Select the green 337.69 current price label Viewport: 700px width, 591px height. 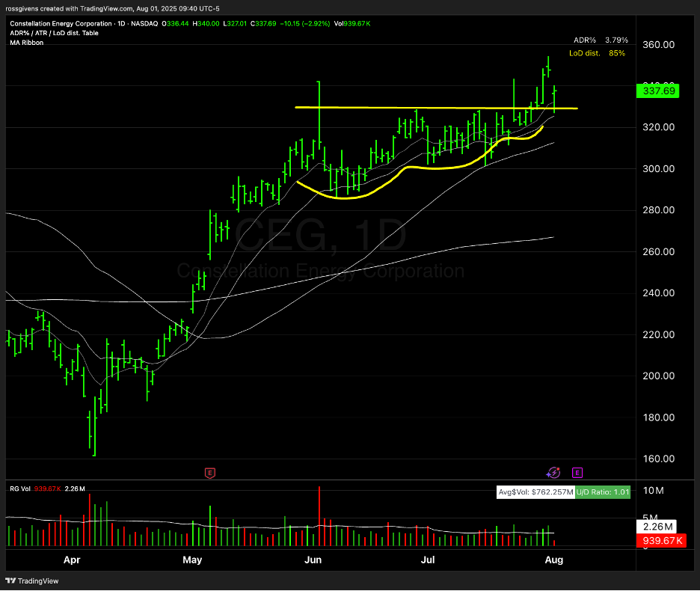tap(658, 91)
